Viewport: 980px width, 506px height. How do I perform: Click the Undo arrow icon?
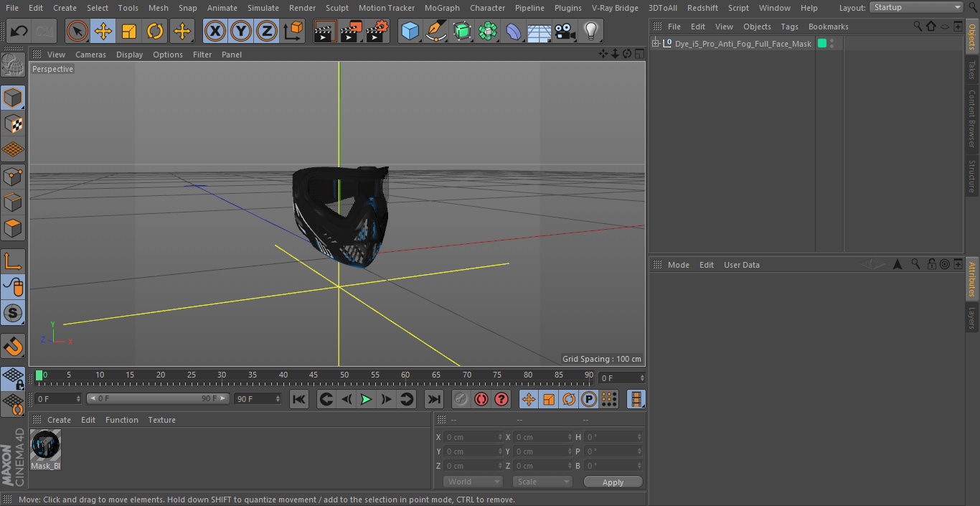click(x=19, y=31)
